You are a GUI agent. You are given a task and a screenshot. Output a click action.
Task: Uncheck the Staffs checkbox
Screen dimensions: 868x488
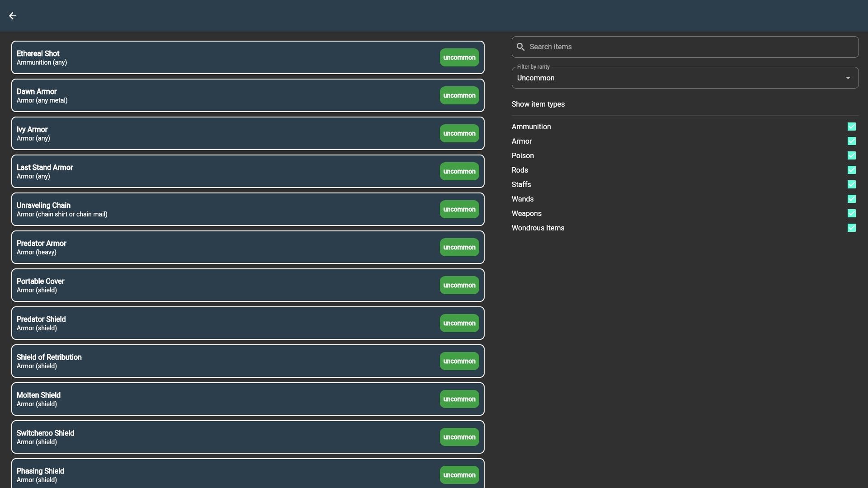851,185
